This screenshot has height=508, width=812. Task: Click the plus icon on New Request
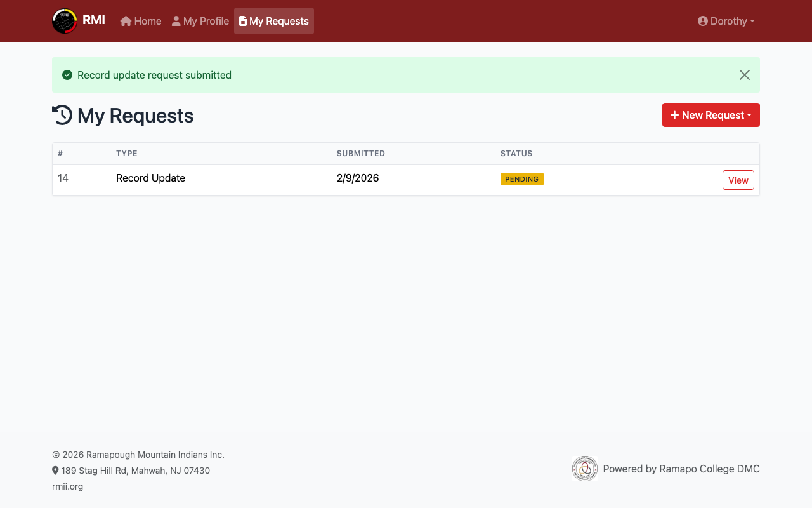(x=676, y=115)
